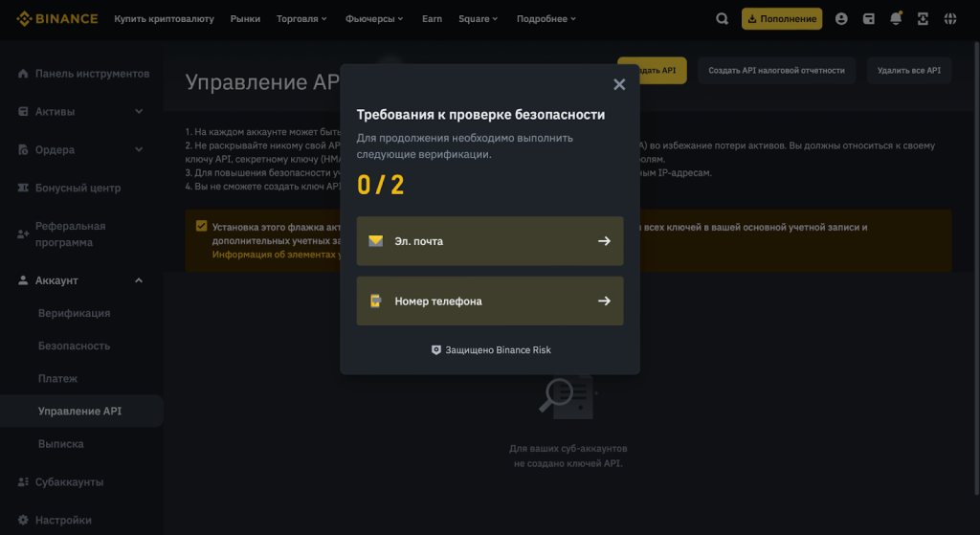Viewport: 980px width, 535px height.
Task: Click the Ордера icon in sidebar
Action: click(x=23, y=149)
